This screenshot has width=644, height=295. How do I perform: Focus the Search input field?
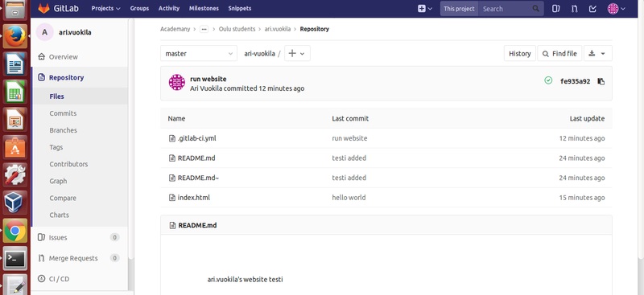click(x=506, y=9)
